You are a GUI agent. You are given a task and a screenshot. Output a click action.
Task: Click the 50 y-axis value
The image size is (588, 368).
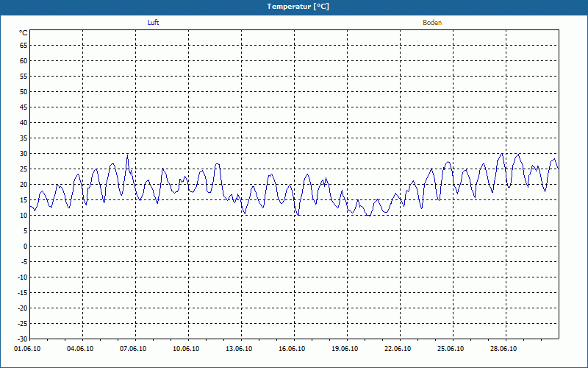point(24,91)
